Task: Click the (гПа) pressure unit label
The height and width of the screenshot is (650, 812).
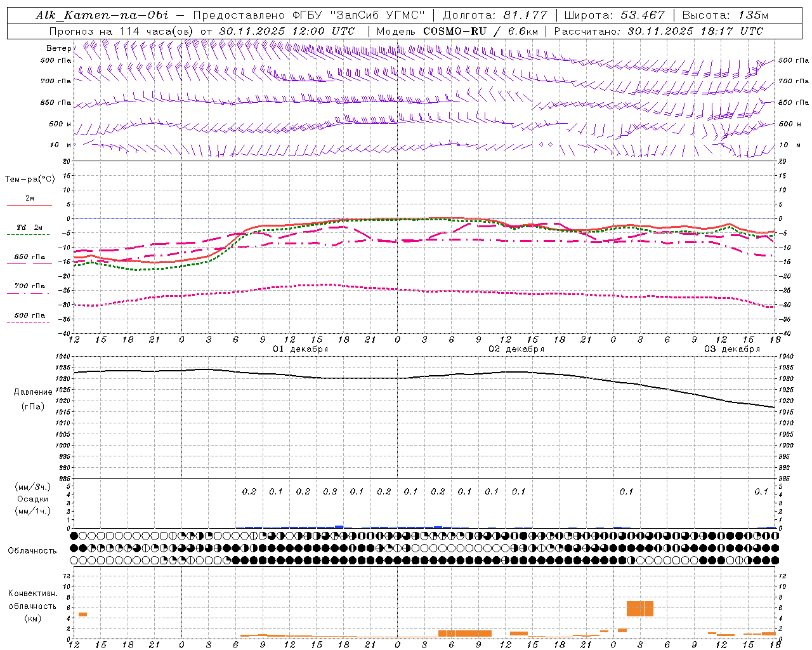Action: pos(33,407)
